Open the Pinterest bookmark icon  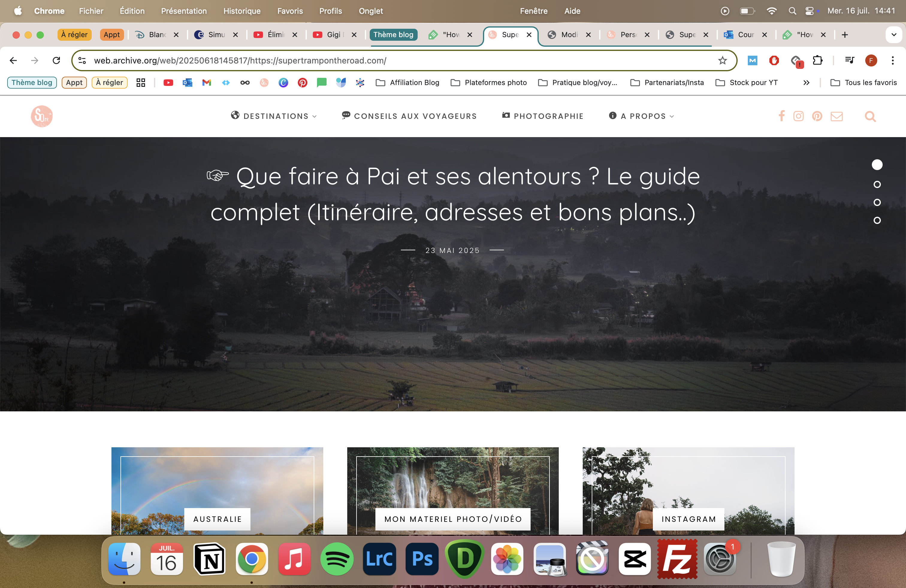(302, 83)
